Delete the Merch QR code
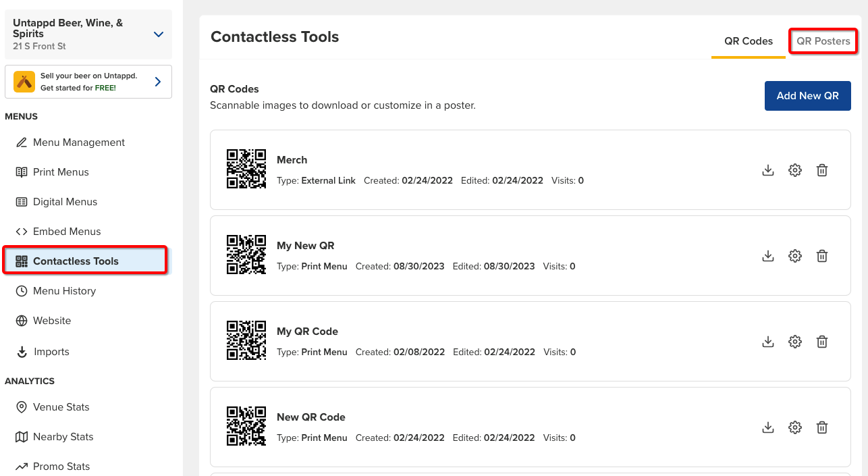 tap(822, 170)
